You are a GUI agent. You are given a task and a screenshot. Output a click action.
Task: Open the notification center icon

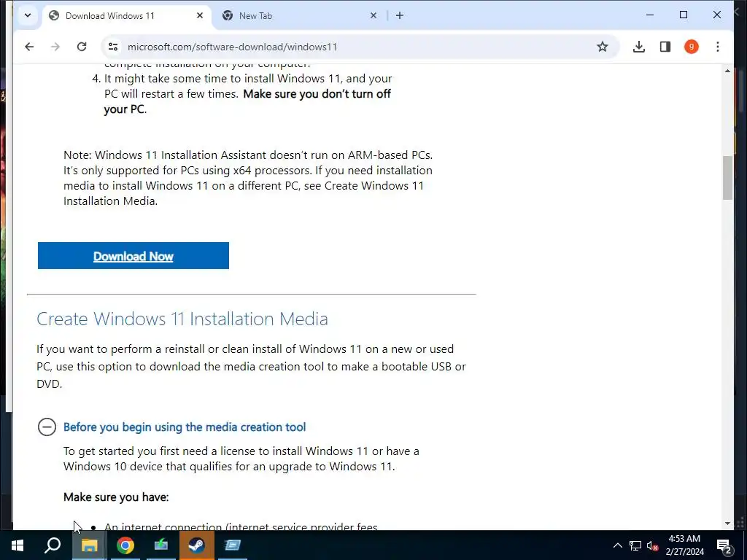pyautogui.click(x=724, y=545)
